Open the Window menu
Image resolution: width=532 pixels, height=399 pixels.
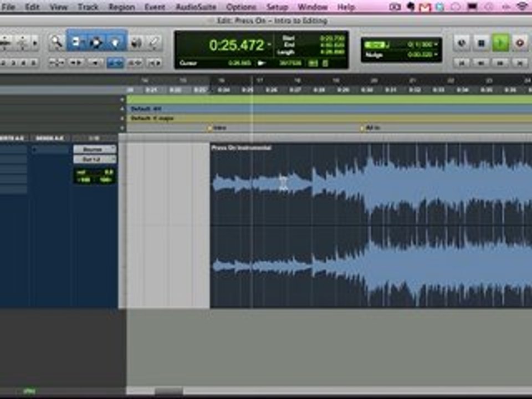click(312, 7)
